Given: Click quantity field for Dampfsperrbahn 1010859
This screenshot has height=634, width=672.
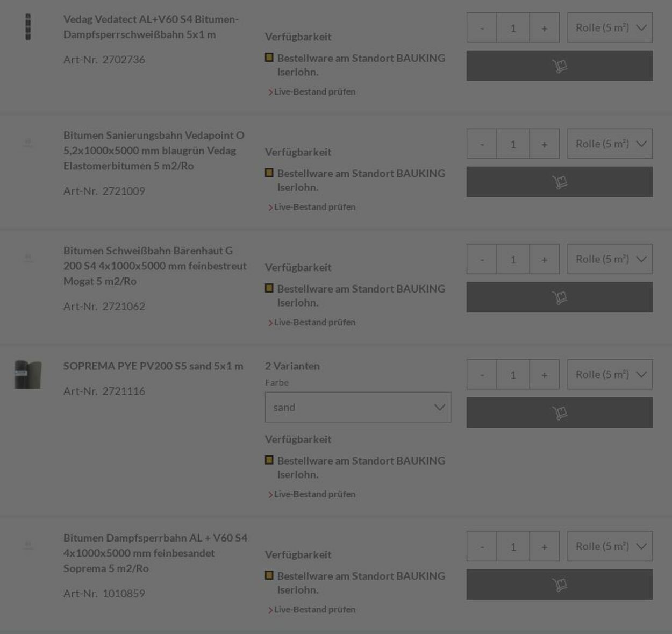Looking at the screenshot, I should point(513,546).
